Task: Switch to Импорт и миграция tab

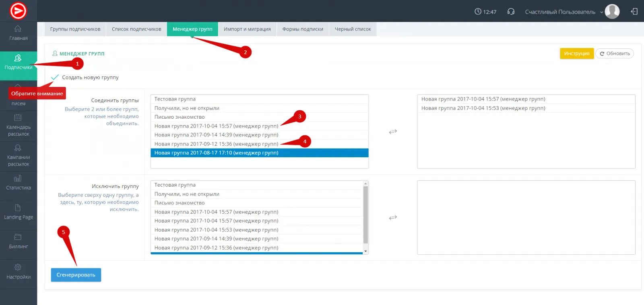Action: (x=247, y=29)
